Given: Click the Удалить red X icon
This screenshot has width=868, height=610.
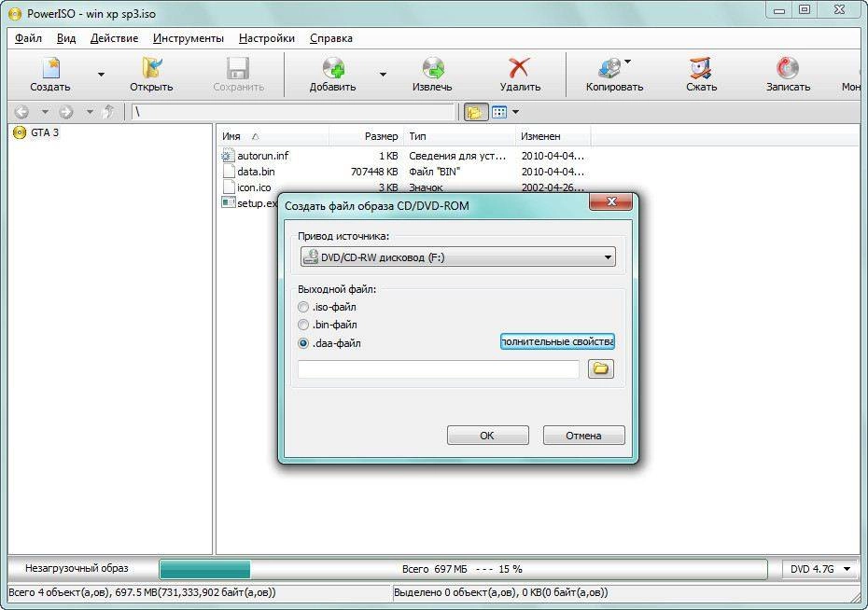Looking at the screenshot, I should pyautogui.click(x=519, y=68).
